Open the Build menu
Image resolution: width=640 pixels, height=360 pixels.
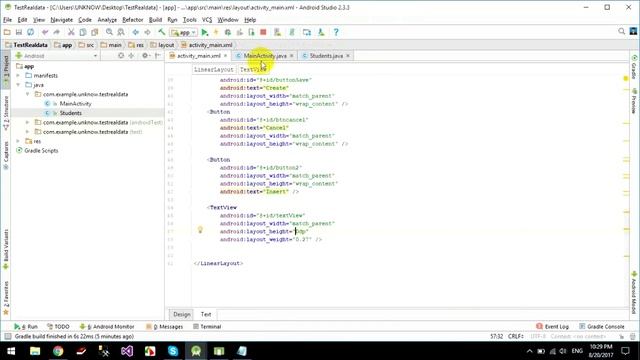coord(155,20)
